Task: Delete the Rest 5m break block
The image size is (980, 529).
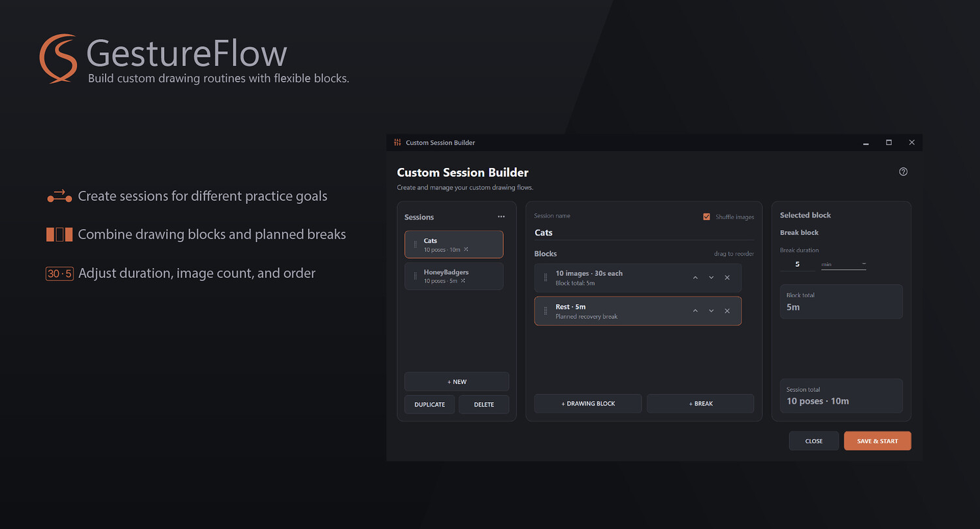Action: click(727, 311)
